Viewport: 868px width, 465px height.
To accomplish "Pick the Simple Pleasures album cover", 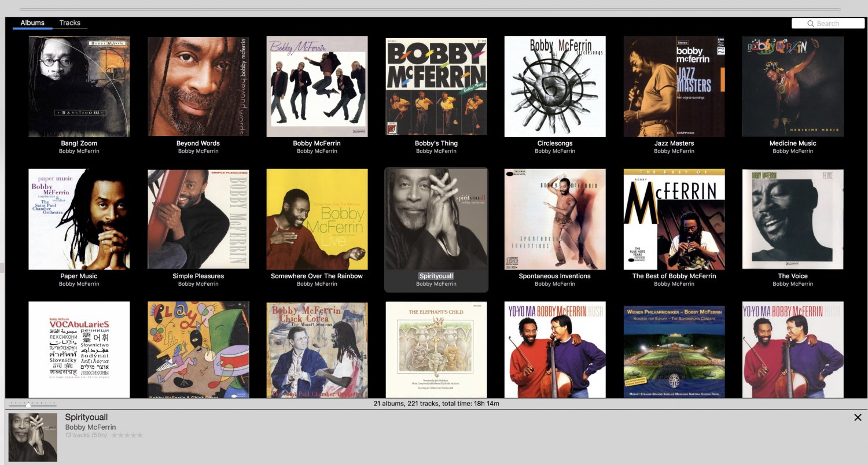I will [x=198, y=219].
